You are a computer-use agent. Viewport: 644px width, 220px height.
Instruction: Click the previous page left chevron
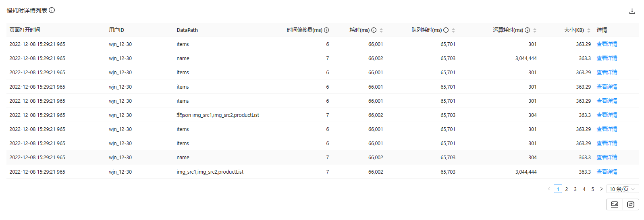click(549, 189)
